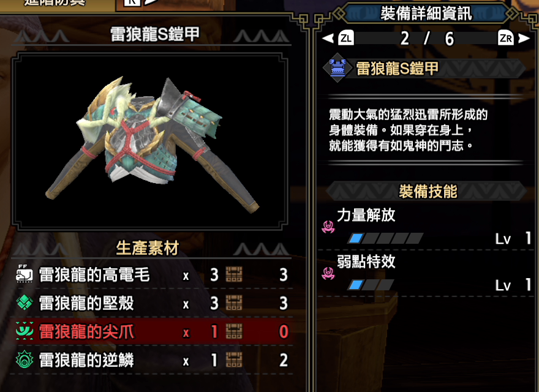Image resolution: width=539 pixels, height=392 pixels.
Task: Click the ZL previous page button
Action: tap(346, 38)
